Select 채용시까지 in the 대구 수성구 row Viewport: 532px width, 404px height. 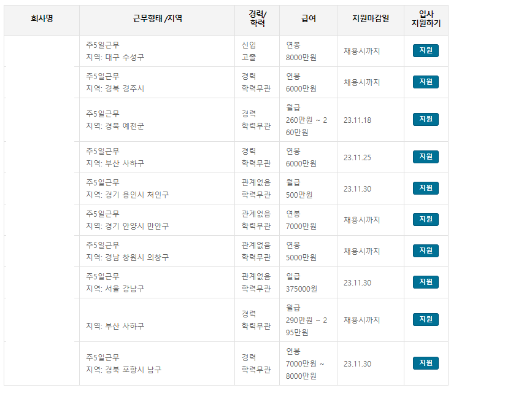click(361, 51)
